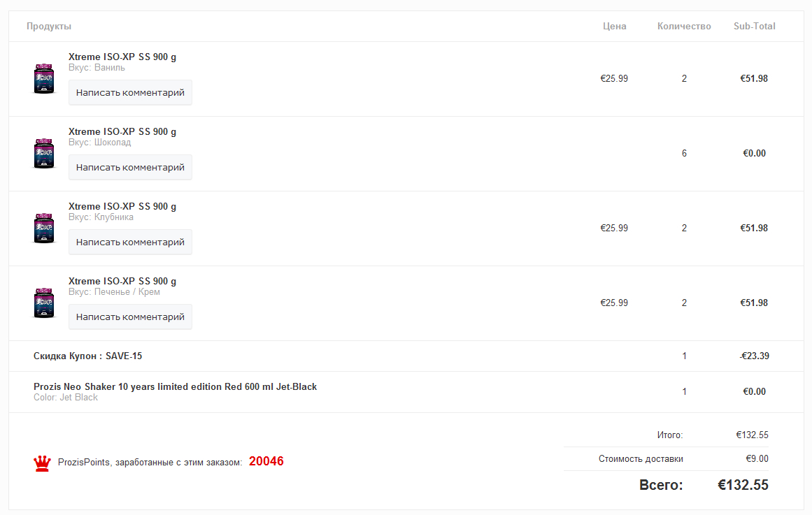Click the Продукты column header
The height and width of the screenshot is (515, 812).
49,27
